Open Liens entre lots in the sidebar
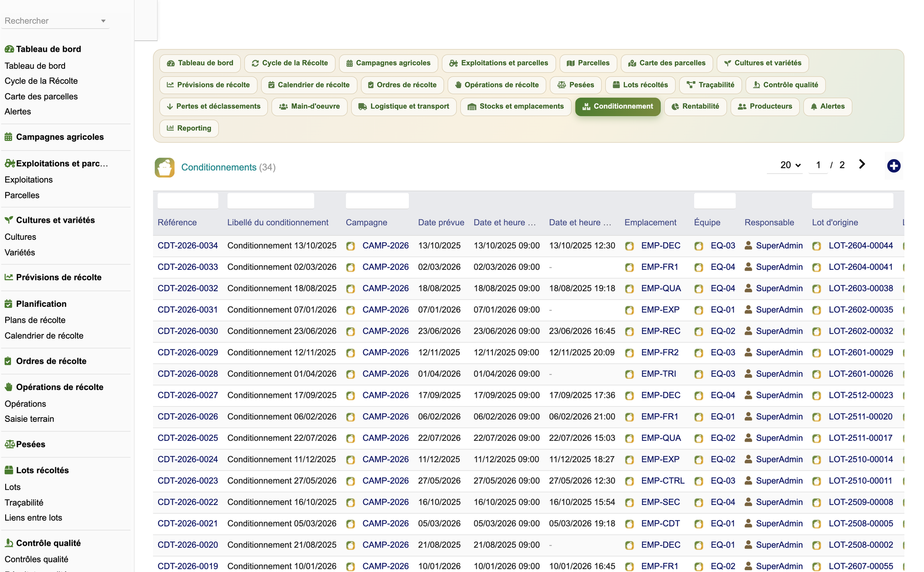The image size is (924, 572). (x=33, y=518)
